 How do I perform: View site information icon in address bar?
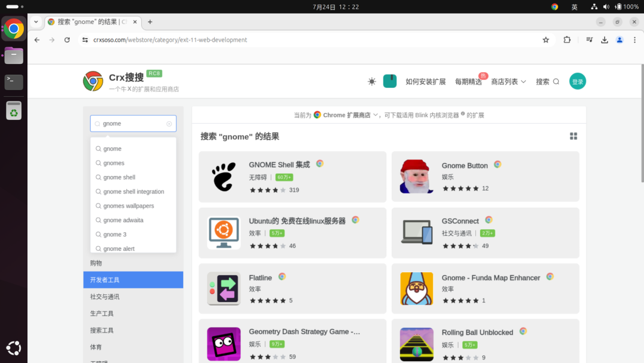coord(85,40)
